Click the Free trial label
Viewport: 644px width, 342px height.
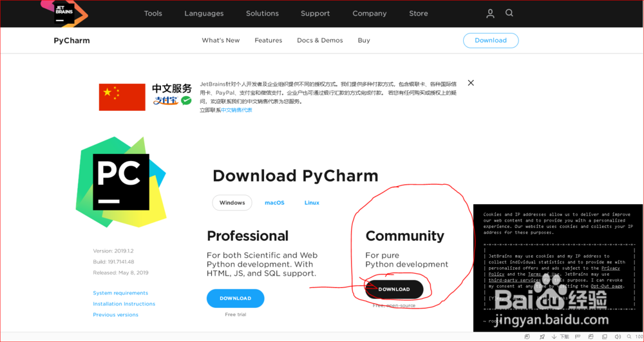click(236, 314)
